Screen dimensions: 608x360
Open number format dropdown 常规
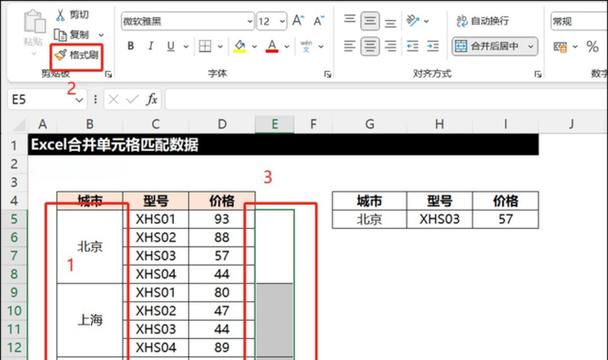click(579, 21)
